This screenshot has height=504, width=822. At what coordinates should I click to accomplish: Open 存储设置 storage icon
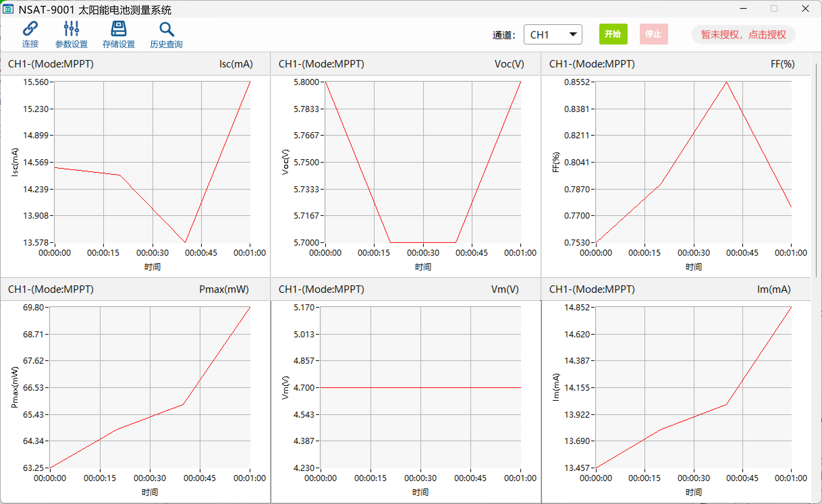pos(118,29)
